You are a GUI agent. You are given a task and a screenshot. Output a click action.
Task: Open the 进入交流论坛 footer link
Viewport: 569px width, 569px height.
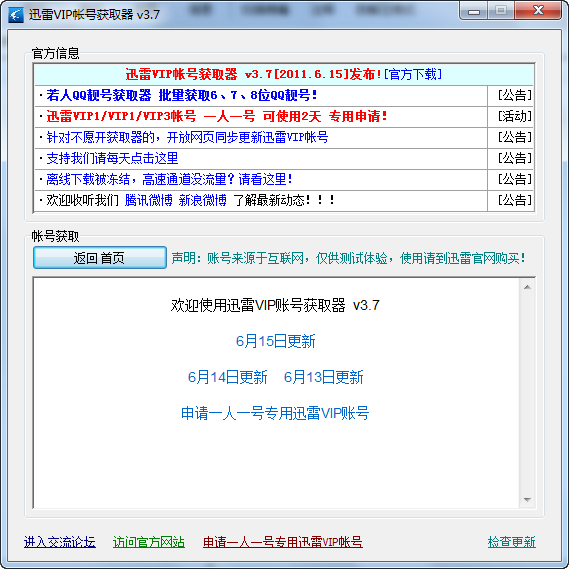60,542
